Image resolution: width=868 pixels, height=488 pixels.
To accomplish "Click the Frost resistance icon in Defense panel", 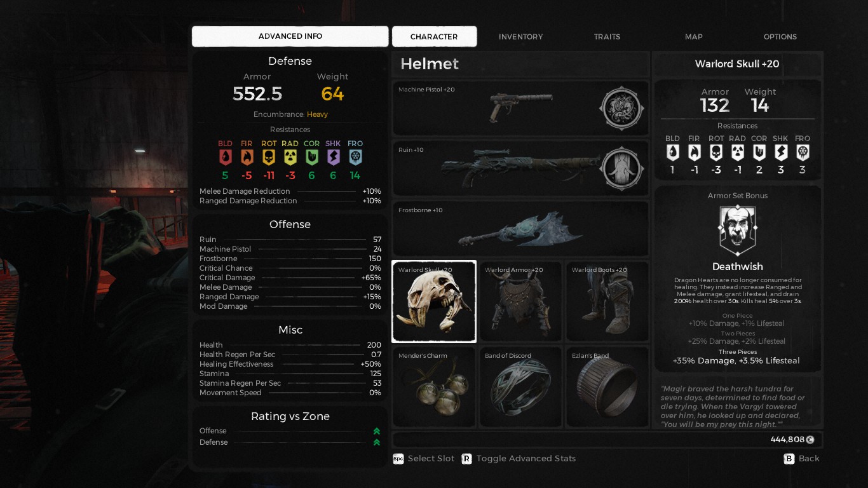I will (x=355, y=157).
